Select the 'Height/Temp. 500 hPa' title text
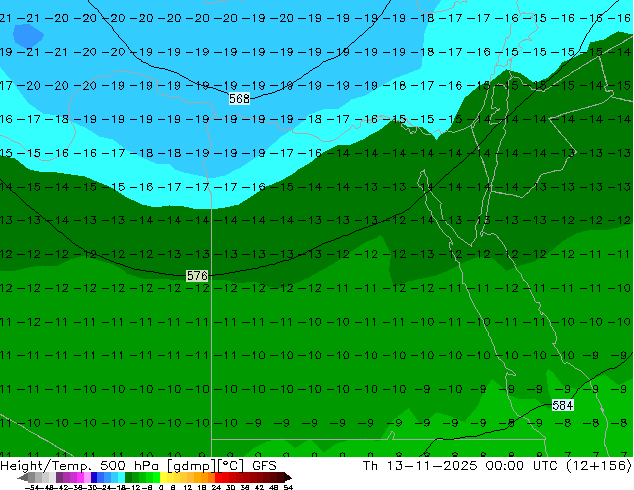 (x=81, y=466)
